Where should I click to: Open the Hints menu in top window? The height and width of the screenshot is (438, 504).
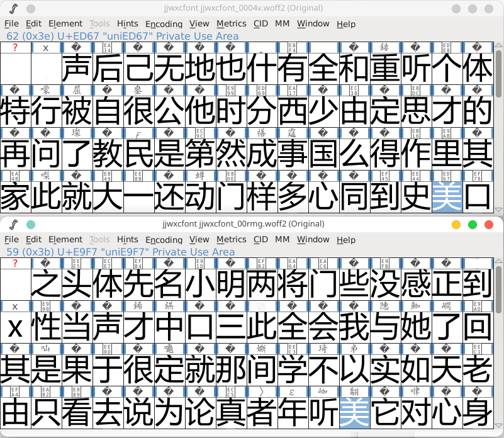tap(128, 24)
